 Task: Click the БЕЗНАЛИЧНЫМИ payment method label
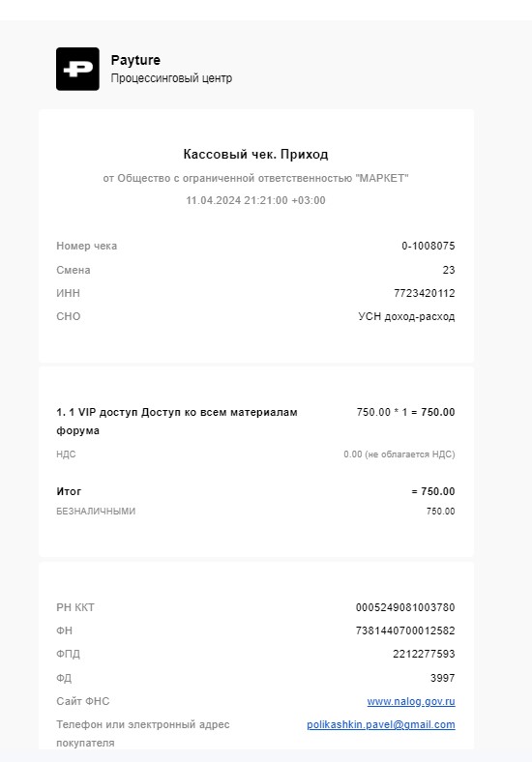[96, 512]
